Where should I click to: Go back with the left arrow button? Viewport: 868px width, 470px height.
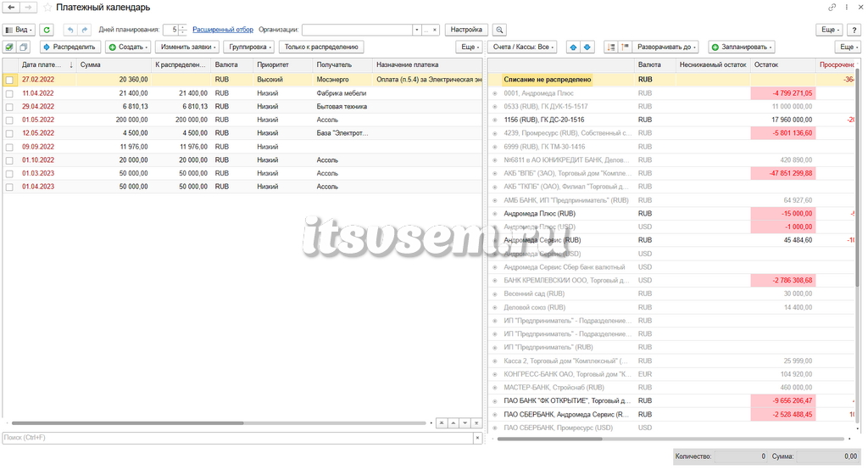coord(11,8)
